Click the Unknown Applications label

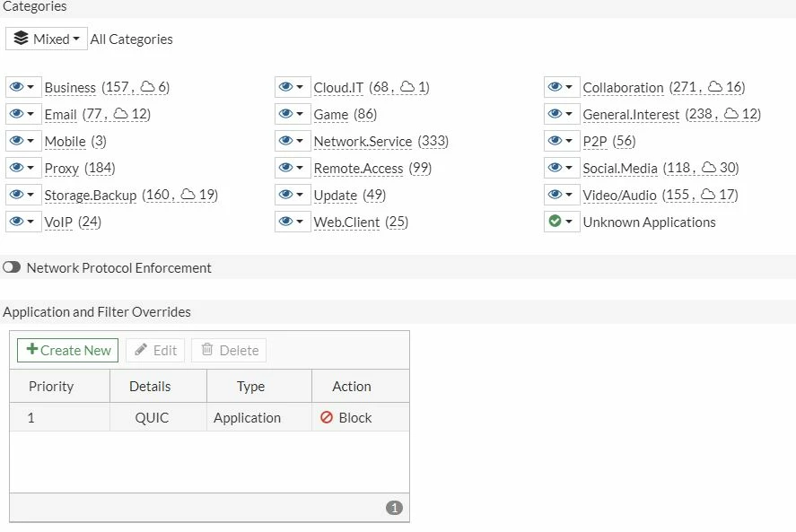coord(650,222)
